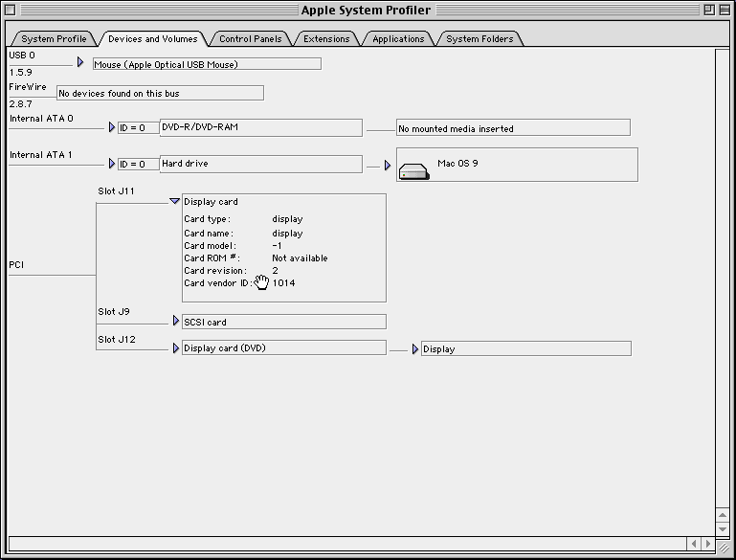This screenshot has width=736, height=560.
Task: Click the window zoom box
Action: point(709,10)
